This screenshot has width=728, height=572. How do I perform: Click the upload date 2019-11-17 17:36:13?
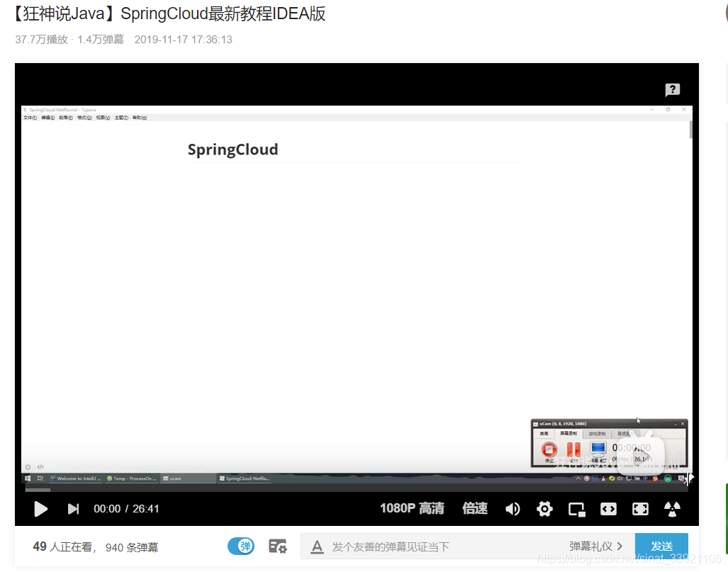(x=184, y=40)
